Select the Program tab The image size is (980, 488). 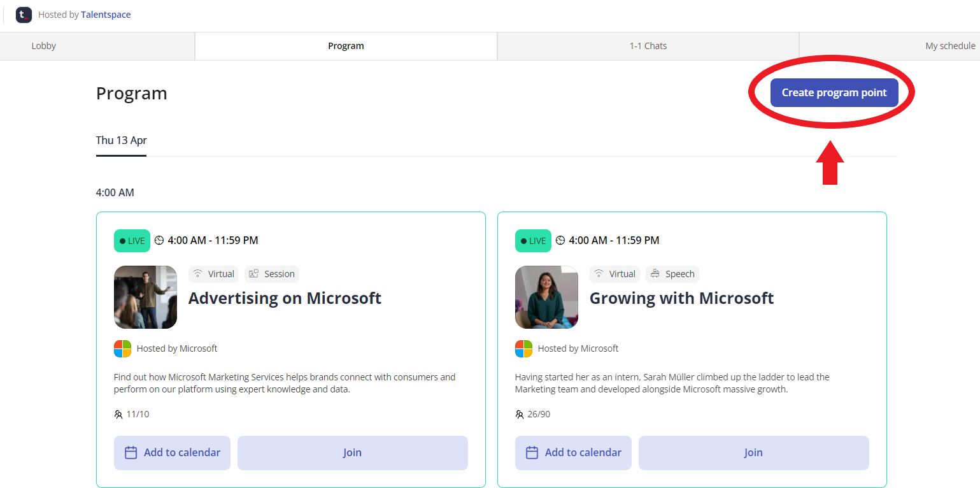point(346,46)
